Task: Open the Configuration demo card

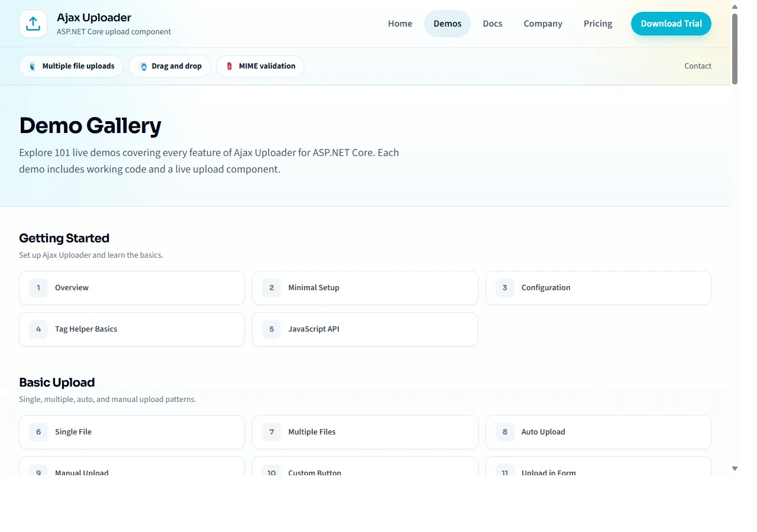Action: 599,288
